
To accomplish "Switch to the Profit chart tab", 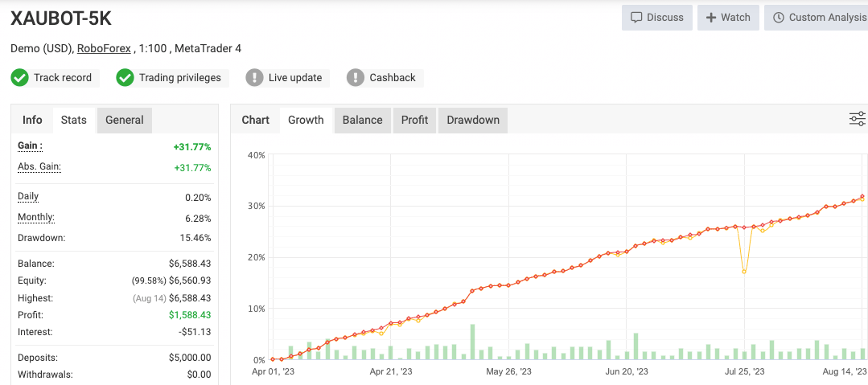I will click(414, 120).
